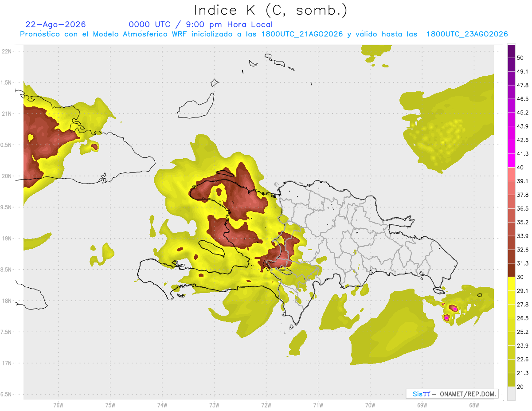Viewport: 532px width, 411px height.
Task: Click the "74W" longitude axis label
Action: pos(162,405)
